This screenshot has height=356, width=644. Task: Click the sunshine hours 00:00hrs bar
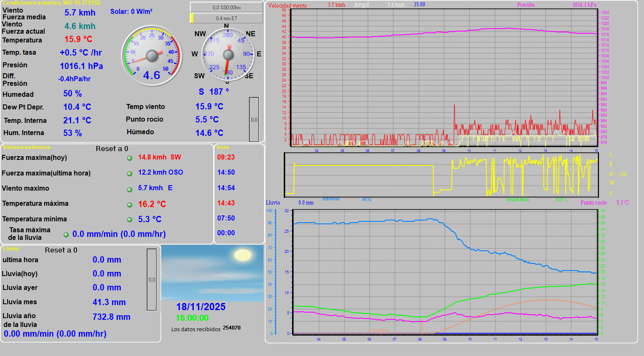coord(226,7)
